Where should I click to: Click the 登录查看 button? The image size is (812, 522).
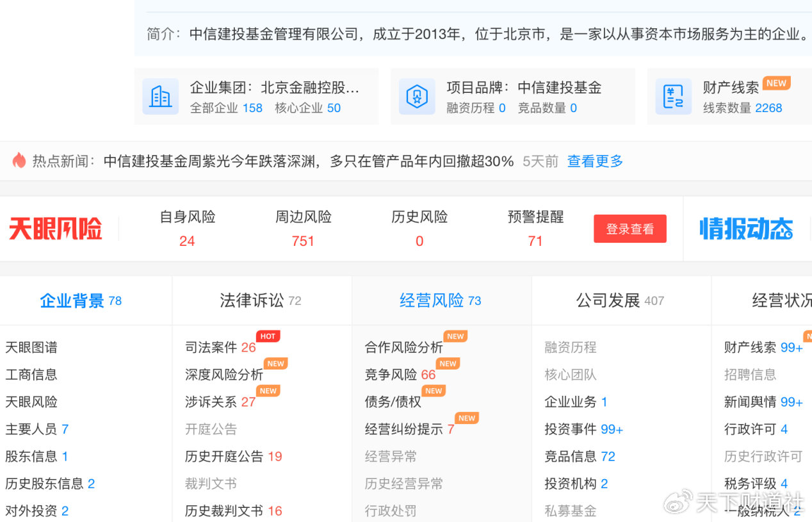[630, 229]
